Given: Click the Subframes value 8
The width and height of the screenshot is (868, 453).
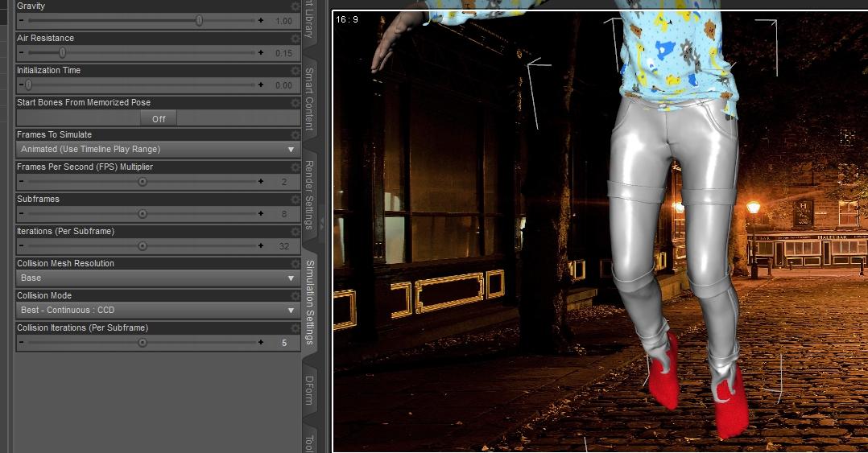Looking at the screenshot, I should click(x=283, y=214).
